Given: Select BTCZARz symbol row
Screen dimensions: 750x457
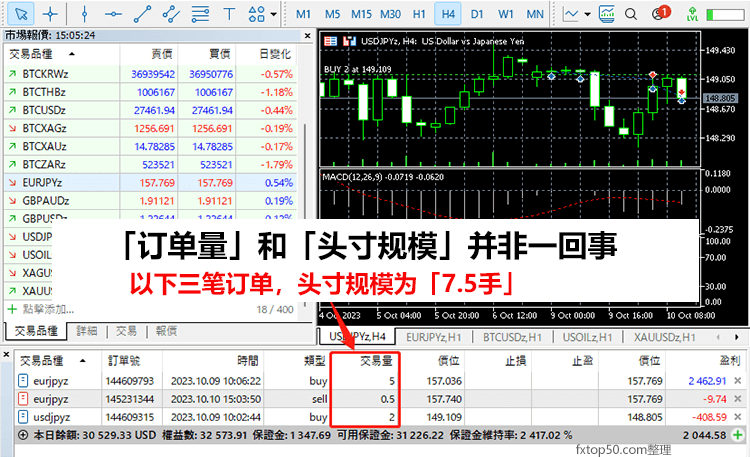Looking at the screenshot, I should pyautogui.click(x=150, y=165).
